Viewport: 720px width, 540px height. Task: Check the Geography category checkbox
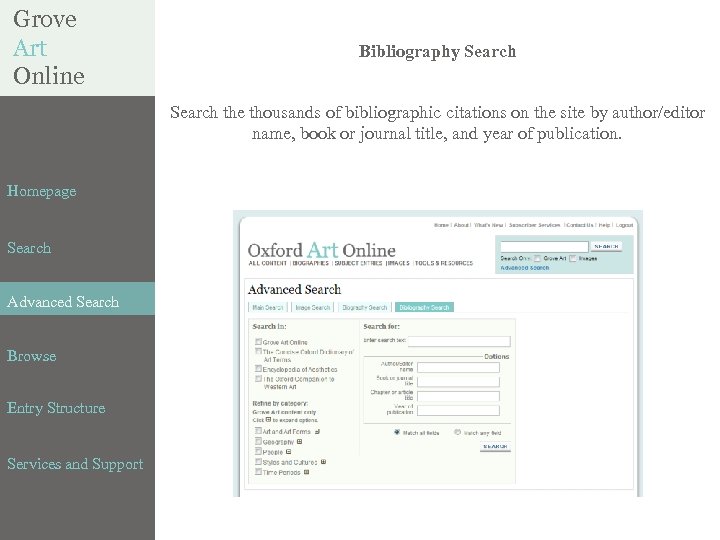pyautogui.click(x=258, y=441)
